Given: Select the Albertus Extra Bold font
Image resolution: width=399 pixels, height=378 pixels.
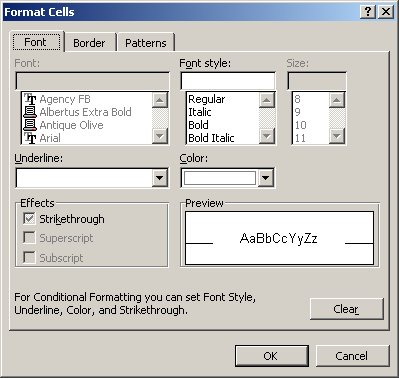Looking at the screenshot, I should point(85,112).
